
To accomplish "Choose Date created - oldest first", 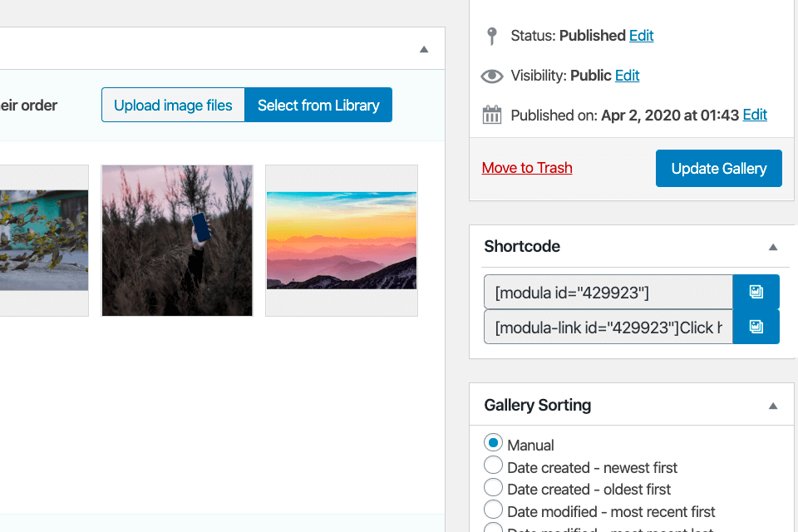I will (493, 488).
